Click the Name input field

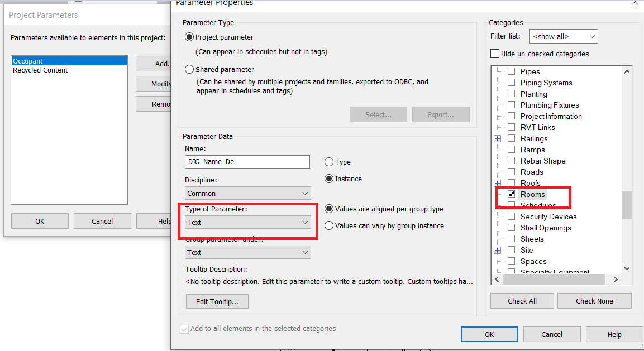pyautogui.click(x=247, y=161)
